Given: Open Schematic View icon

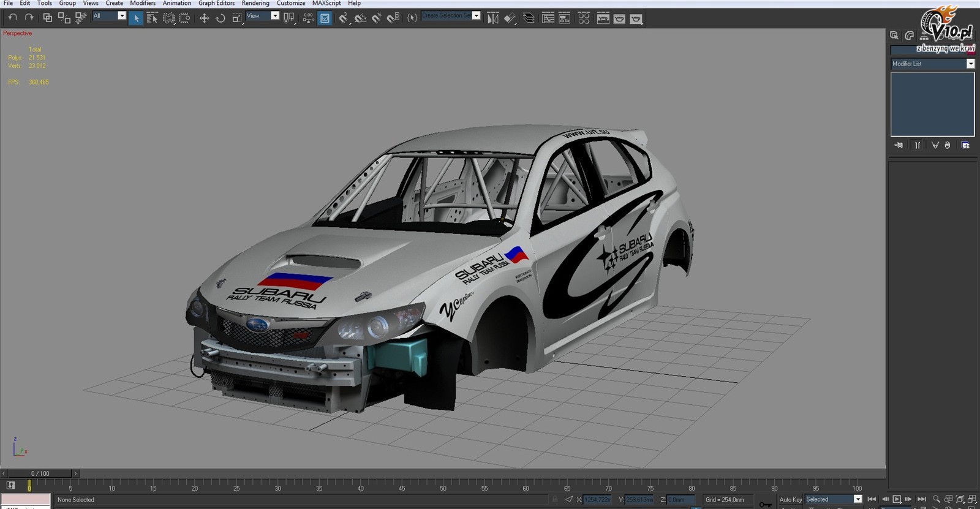Looking at the screenshot, I should click(565, 18).
